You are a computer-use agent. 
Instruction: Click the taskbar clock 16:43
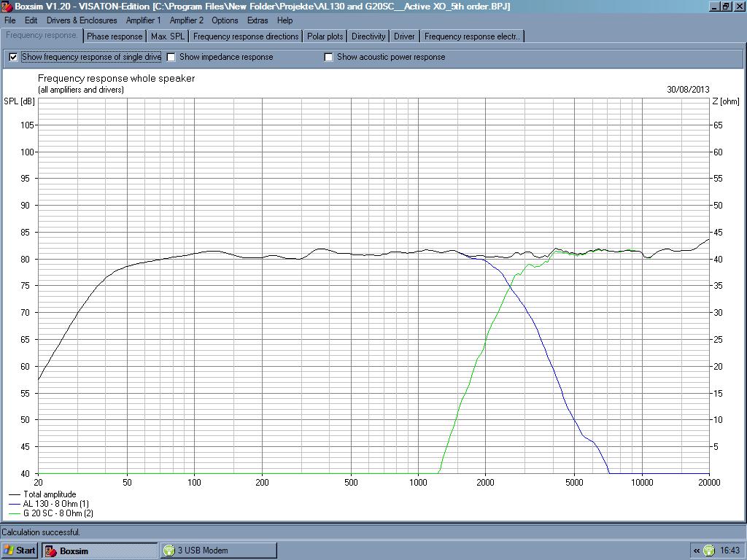[x=729, y=551]
